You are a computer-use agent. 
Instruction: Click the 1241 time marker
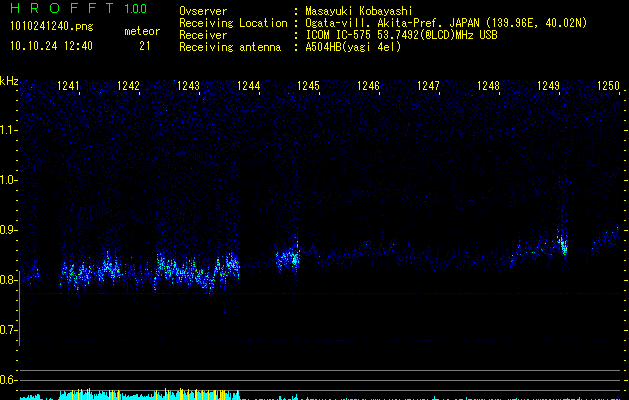click(x=69, y=87)
